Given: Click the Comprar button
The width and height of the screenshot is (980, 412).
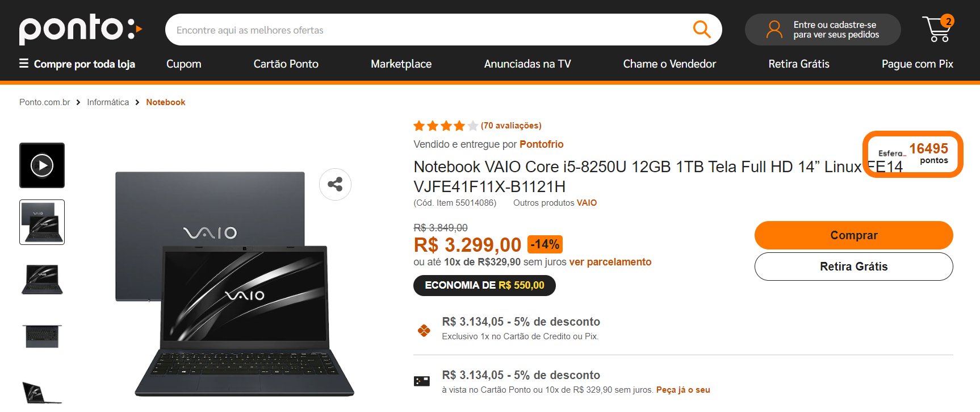Looking at the screenshot, I should [x=853, y=235].
